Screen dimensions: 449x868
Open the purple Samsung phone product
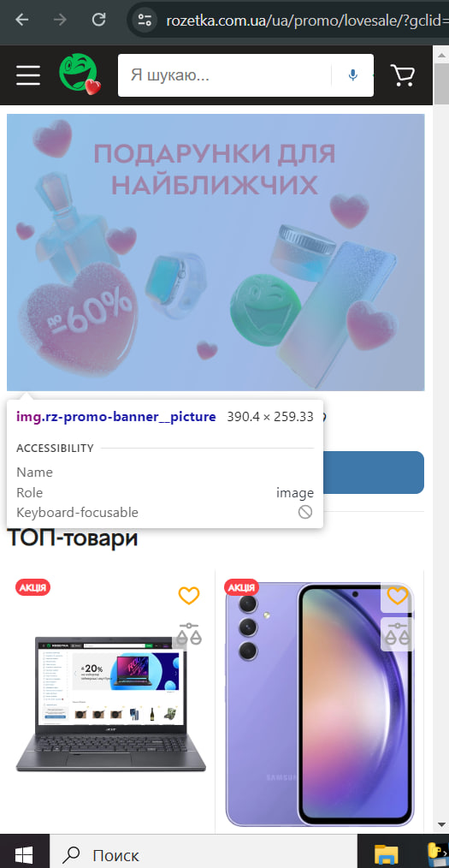(320, 704)
